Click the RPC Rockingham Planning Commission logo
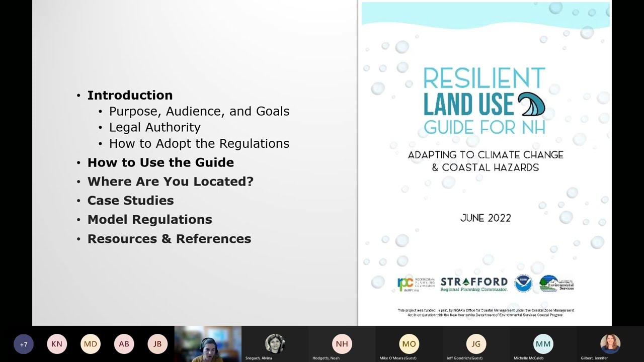 (x=415, y=284)
